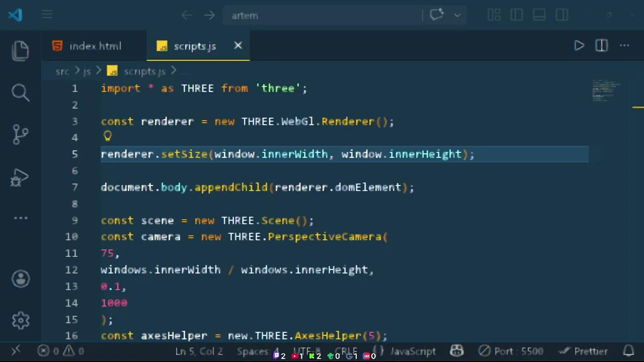Change indentation via Spaces: 4

coord(258,351)
